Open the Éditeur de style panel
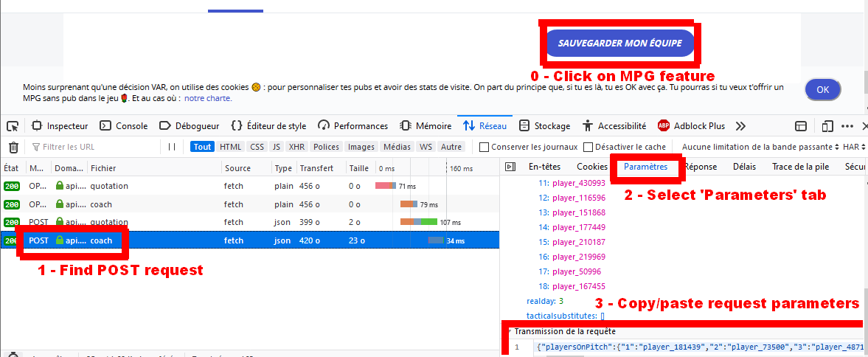 point(268,126)
